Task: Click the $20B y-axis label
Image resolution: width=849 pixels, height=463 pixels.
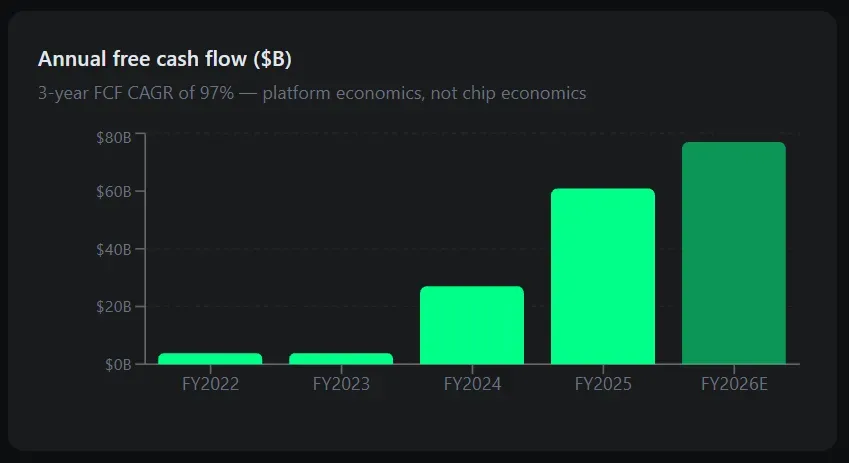Action: pyautogui.click(x=114, y=306)
